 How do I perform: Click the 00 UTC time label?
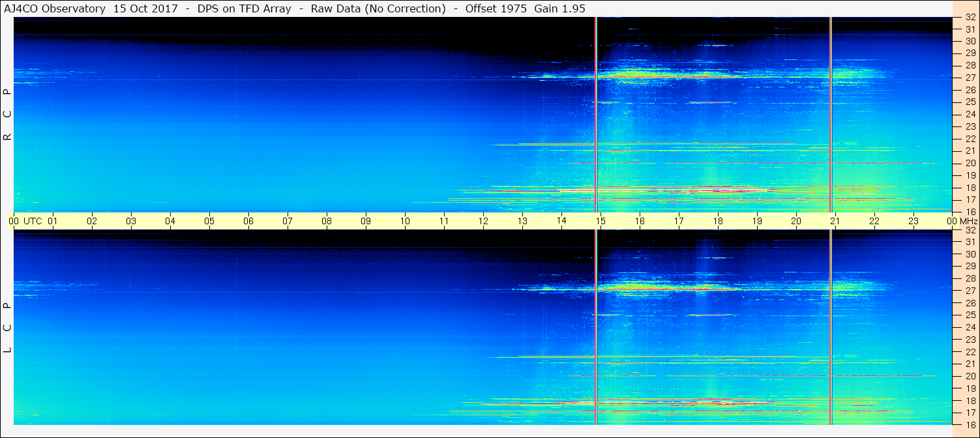[25, 221]
